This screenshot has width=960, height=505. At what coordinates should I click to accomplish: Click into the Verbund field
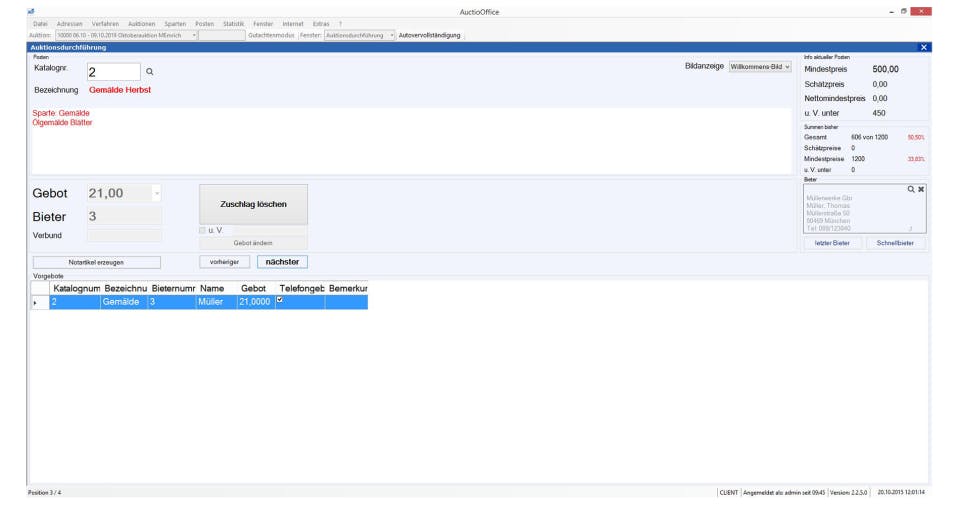tap(124, 235)
